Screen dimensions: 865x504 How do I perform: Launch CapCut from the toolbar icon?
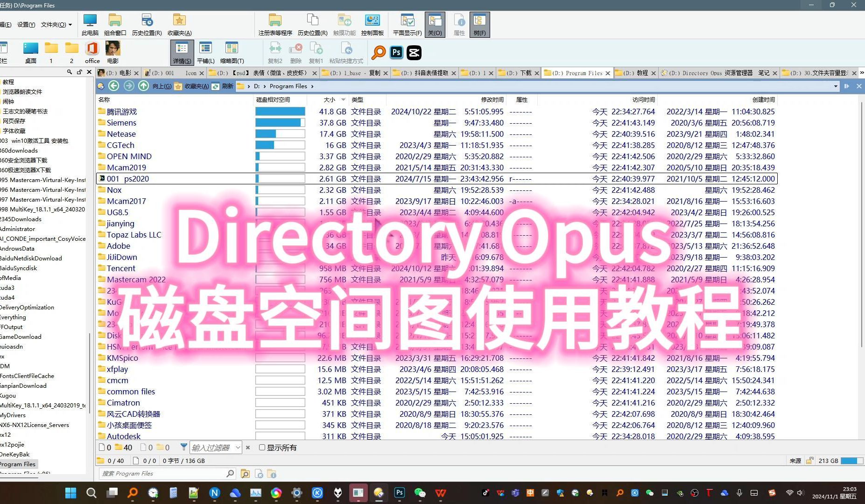coord(414,52)
